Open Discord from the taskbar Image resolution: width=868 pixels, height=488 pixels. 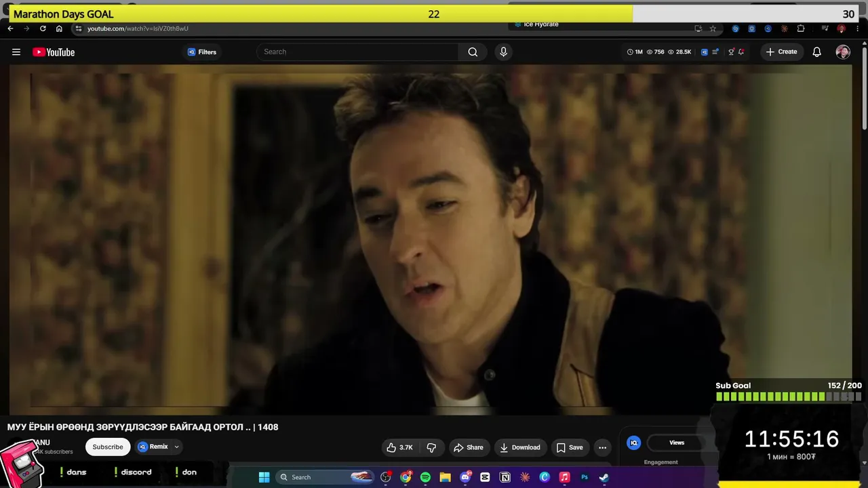[465, 477]
